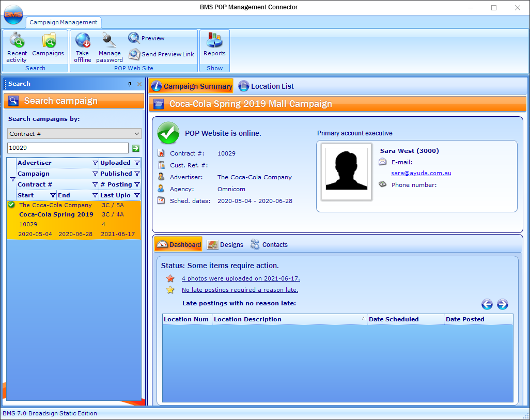Click the grid-wide filter icon at left
Viewport: 530px width, 420px height.
point(12,179)
